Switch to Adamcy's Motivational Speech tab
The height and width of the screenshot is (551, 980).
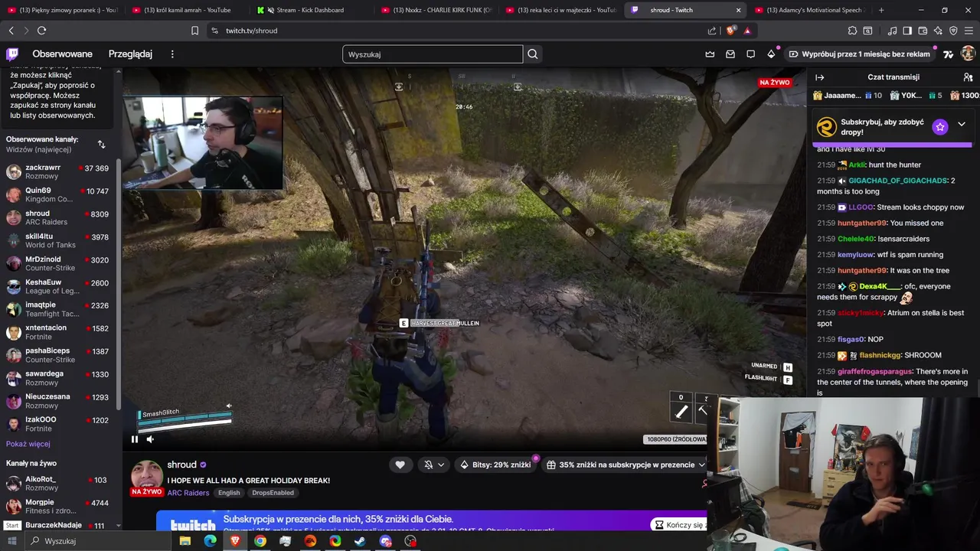coord(810,10)
